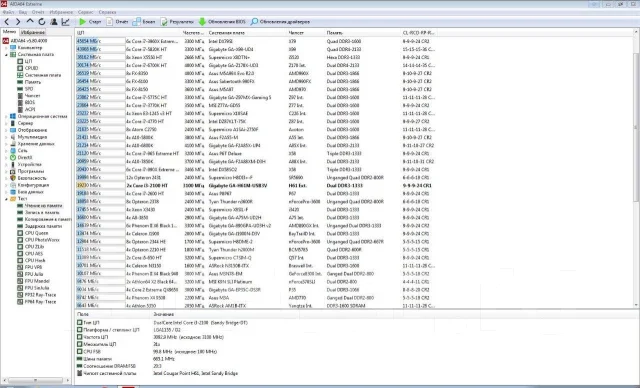
Task: Expand the Сервер tree node arrow
Action: coord(6,123)
